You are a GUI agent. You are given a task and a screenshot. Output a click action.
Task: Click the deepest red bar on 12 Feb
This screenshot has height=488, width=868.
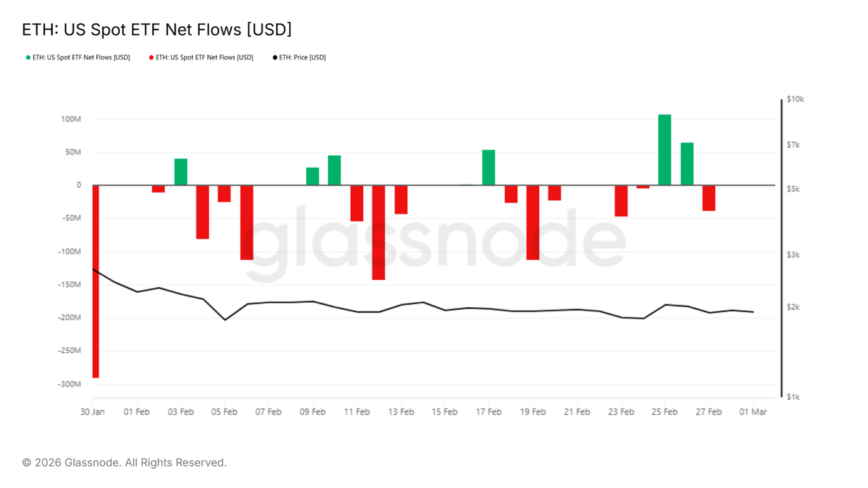tap(378, 232)
